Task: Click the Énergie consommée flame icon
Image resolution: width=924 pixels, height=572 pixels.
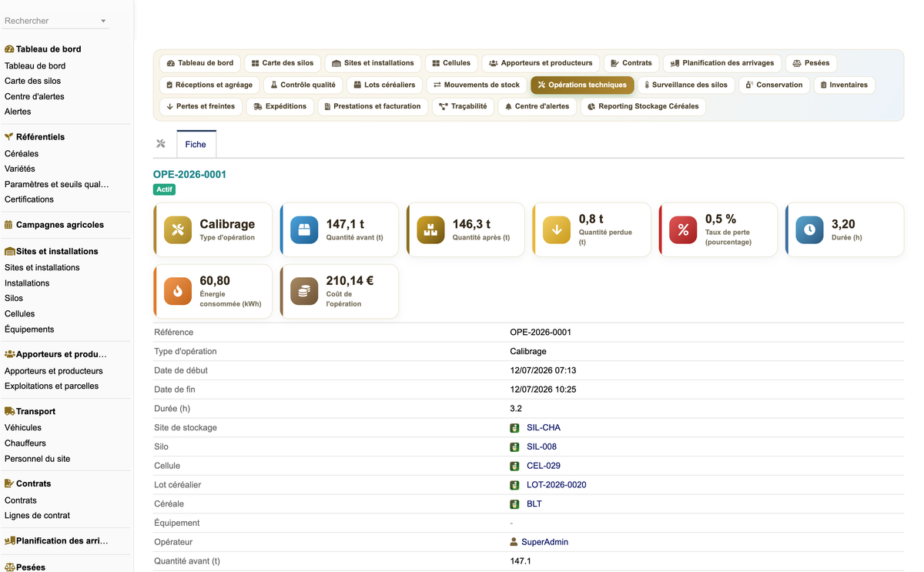Action: (x=178, y=292)
